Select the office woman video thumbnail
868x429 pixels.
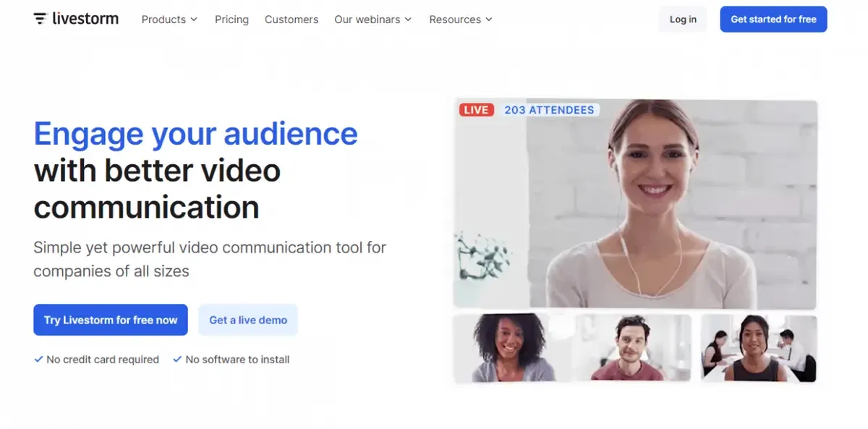(759, 348)
